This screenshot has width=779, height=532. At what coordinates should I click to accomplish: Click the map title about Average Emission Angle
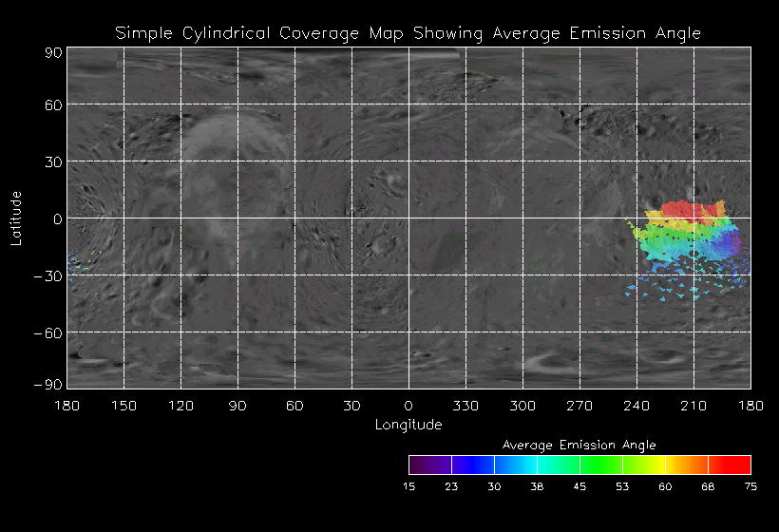tap(408, 33)
